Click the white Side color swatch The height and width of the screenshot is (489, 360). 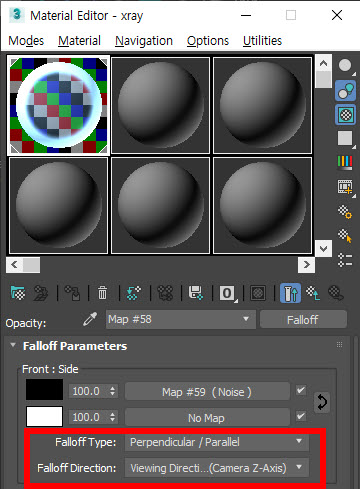click(44, 416)
